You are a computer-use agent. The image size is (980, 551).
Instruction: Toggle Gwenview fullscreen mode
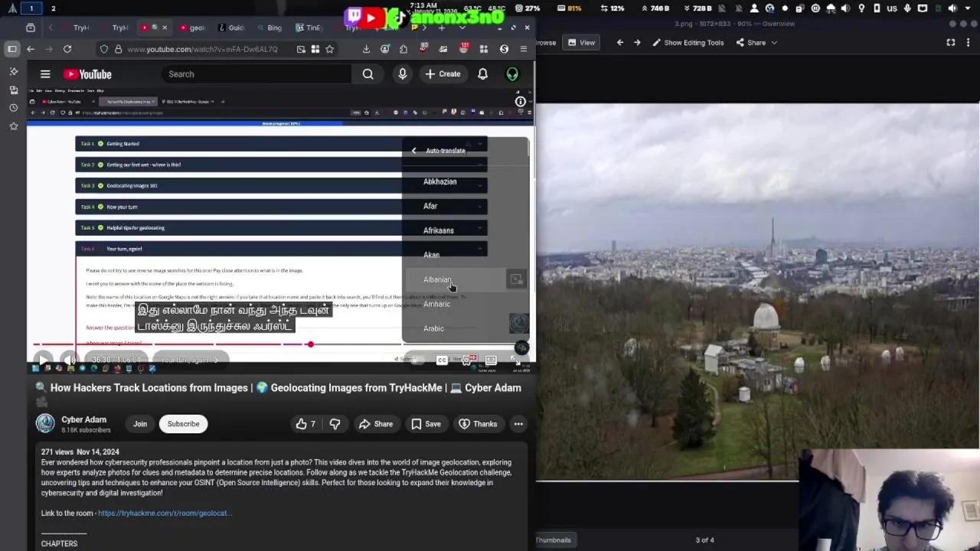point(951,43)
